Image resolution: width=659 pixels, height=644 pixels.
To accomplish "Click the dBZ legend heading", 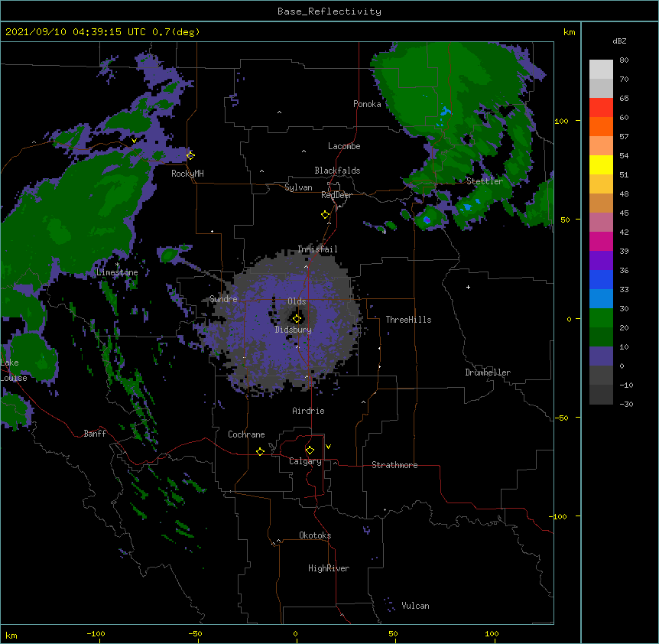I will (619, 41).
